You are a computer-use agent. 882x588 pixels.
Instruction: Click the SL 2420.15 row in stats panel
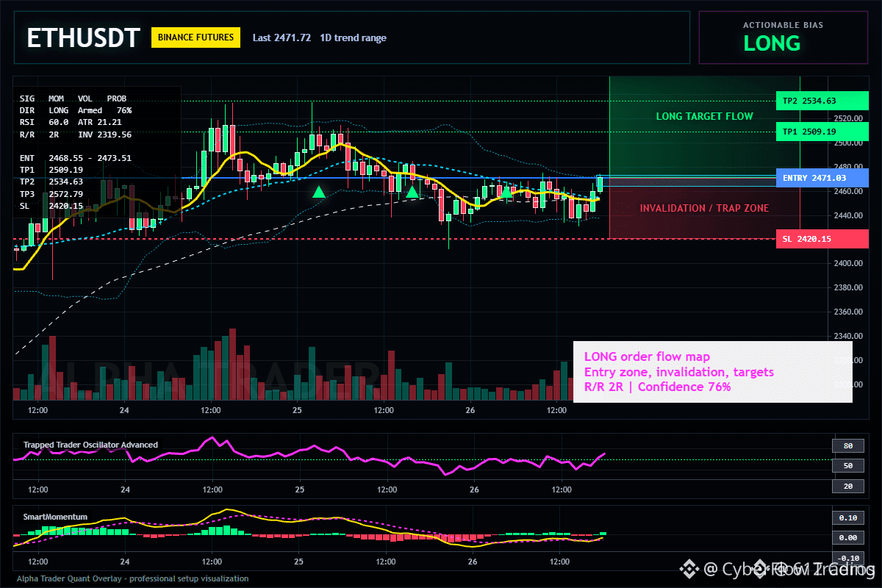tap(51, 206)
